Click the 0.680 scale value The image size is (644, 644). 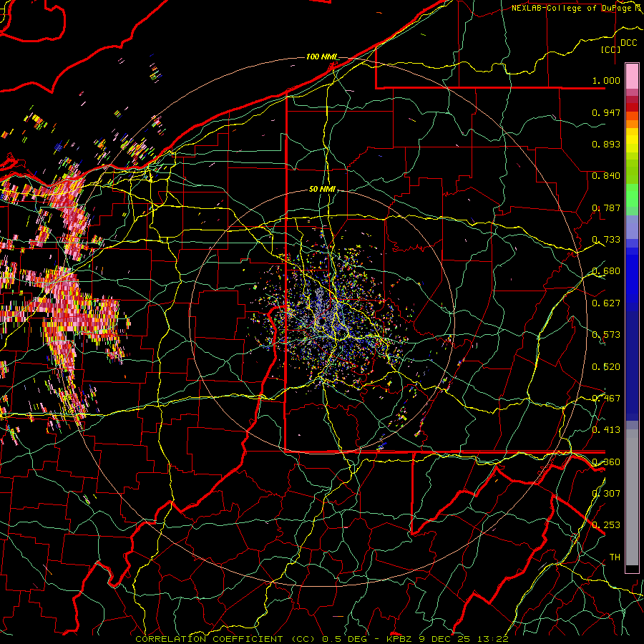click(x=606, y=270)
